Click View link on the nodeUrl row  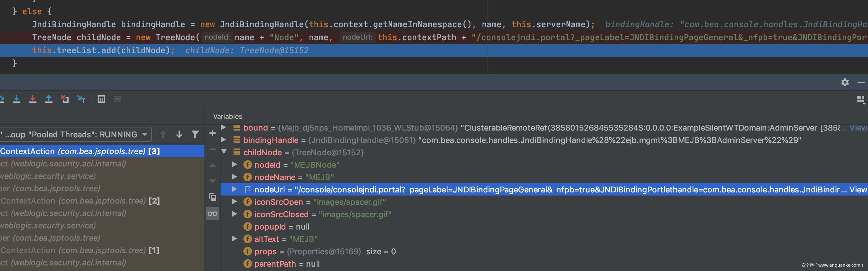[858, 190]
